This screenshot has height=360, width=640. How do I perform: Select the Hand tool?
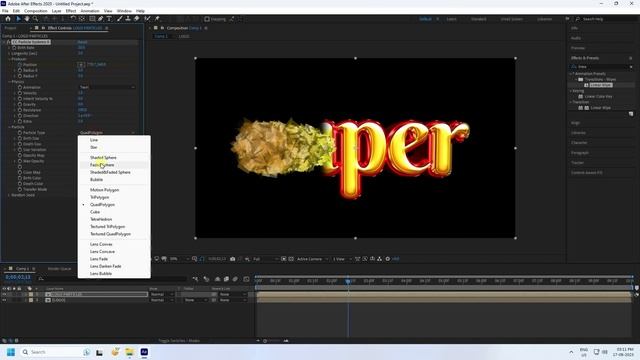click(x=27, y=19)
